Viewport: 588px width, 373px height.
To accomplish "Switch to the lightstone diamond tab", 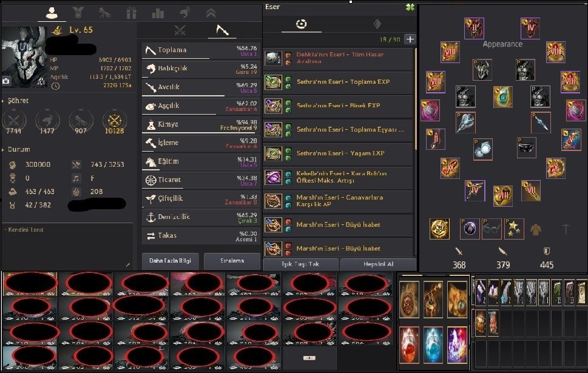I will (377, 24).
